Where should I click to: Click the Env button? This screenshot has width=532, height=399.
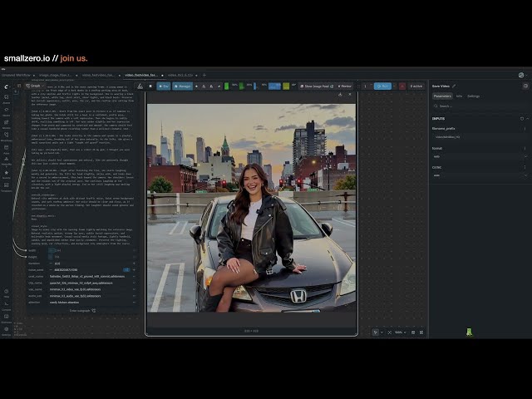(x=164, y=86)
